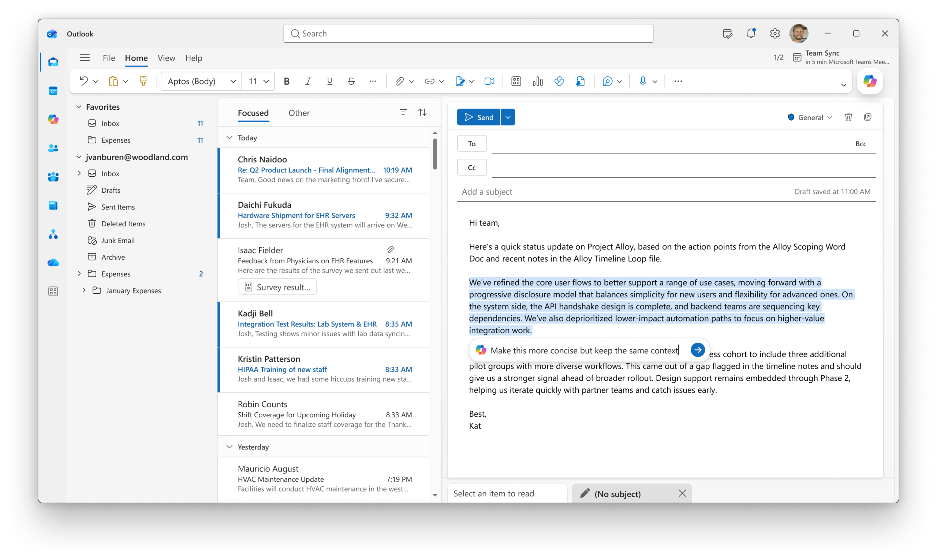Collapse the Favorites section
Screen dimensions: 937x560
(79, 107)
